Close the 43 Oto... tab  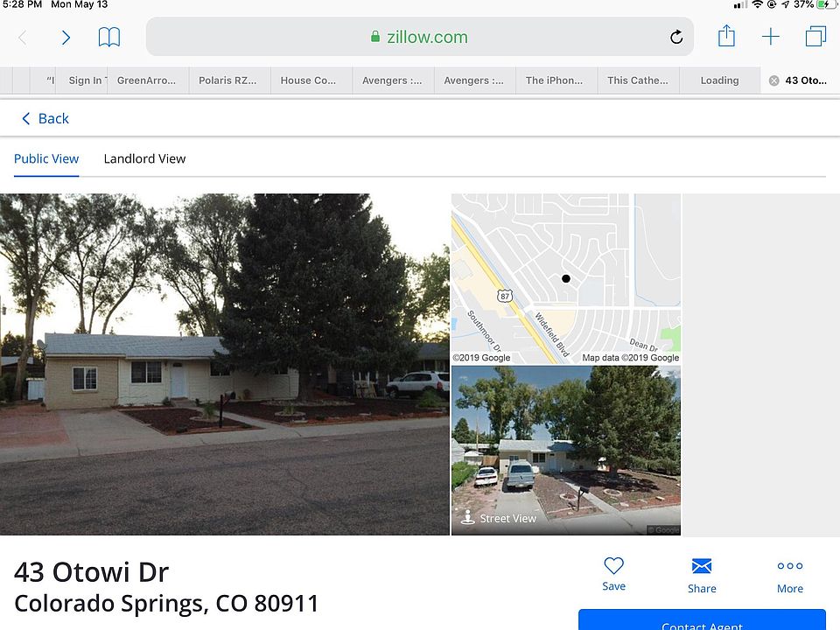click(x=773, y=80)
